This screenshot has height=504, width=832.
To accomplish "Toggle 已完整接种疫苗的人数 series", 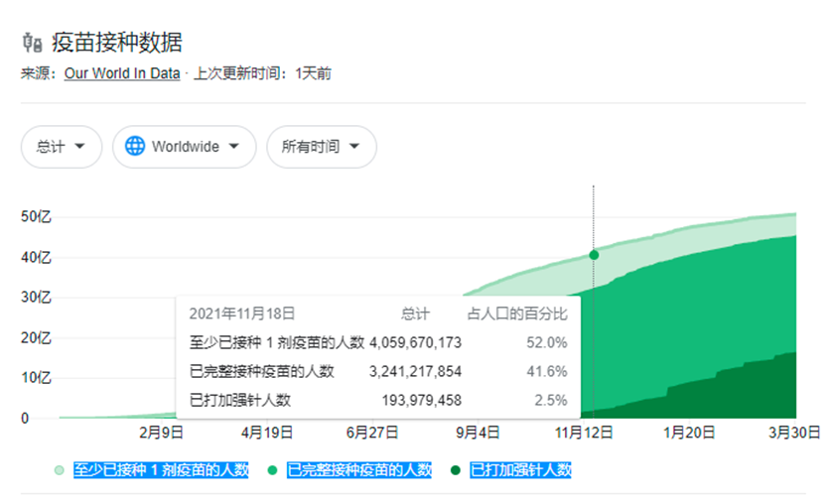I will coord(358,470).
